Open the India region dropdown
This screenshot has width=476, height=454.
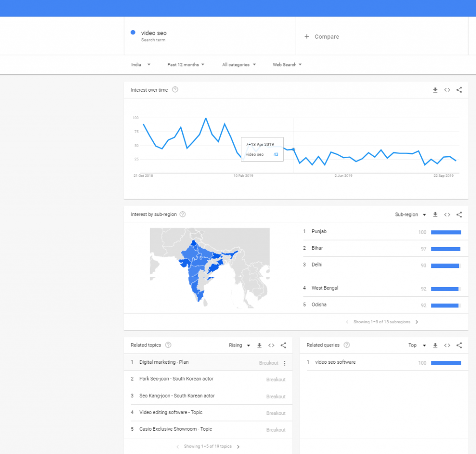(x=140, y=65)
